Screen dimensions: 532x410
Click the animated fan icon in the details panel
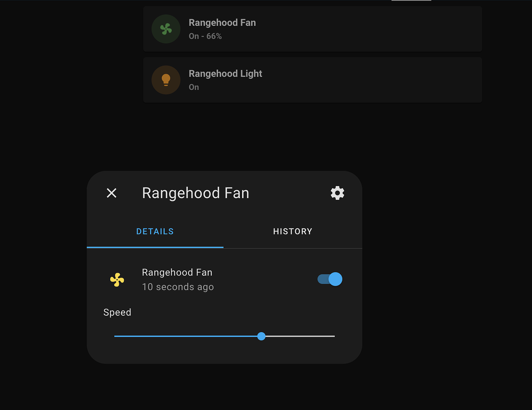click(x=117, y=279)
